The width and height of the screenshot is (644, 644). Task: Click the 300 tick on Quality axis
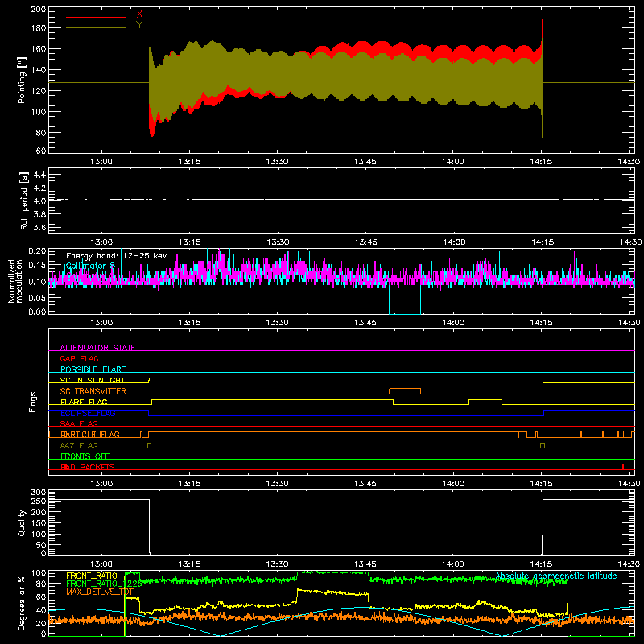[x=38, y=493]
